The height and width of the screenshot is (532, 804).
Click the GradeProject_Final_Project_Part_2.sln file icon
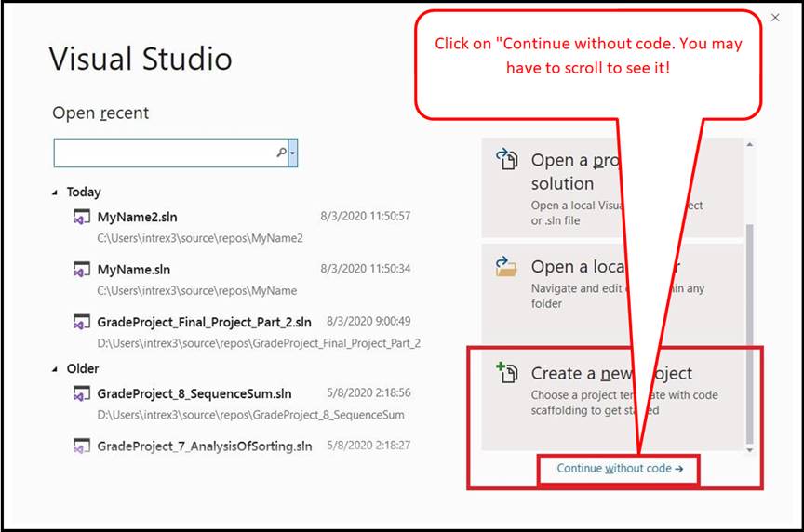pyautogui.click(x=82, y=323)
